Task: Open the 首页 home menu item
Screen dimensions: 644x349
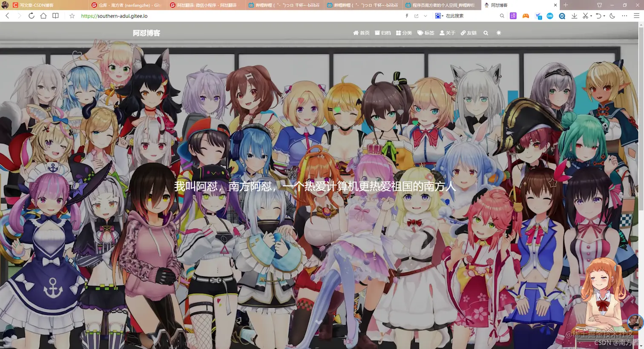Action: tap(361, 33)
